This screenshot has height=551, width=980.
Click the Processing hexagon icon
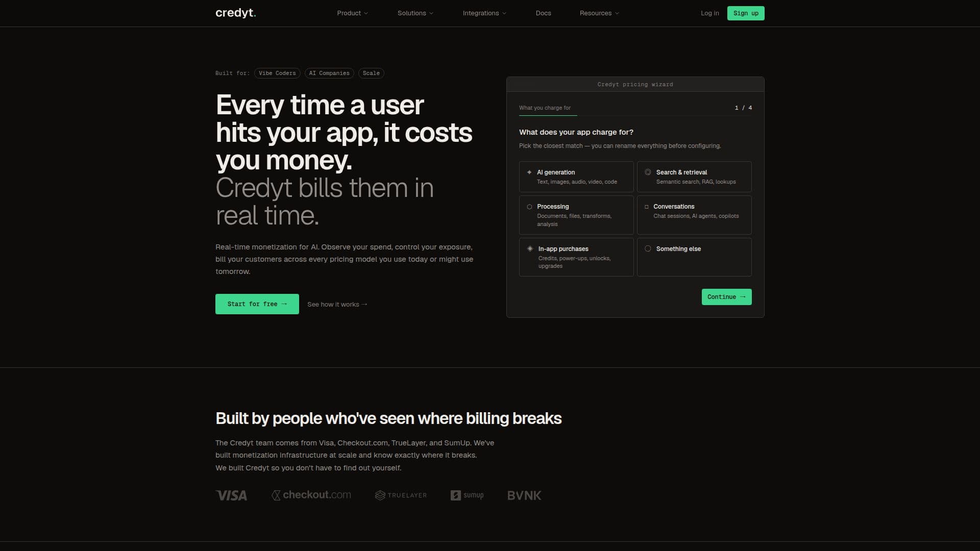(x=529, y=207)
